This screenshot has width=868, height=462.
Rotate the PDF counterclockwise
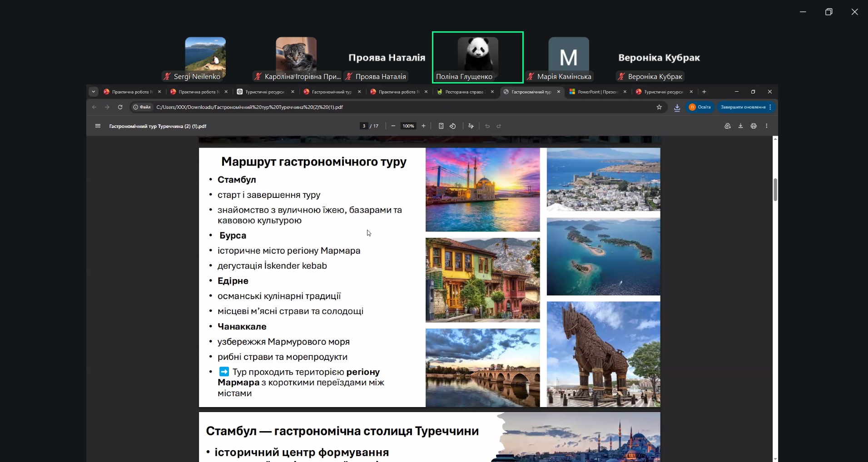click(453, 126)
